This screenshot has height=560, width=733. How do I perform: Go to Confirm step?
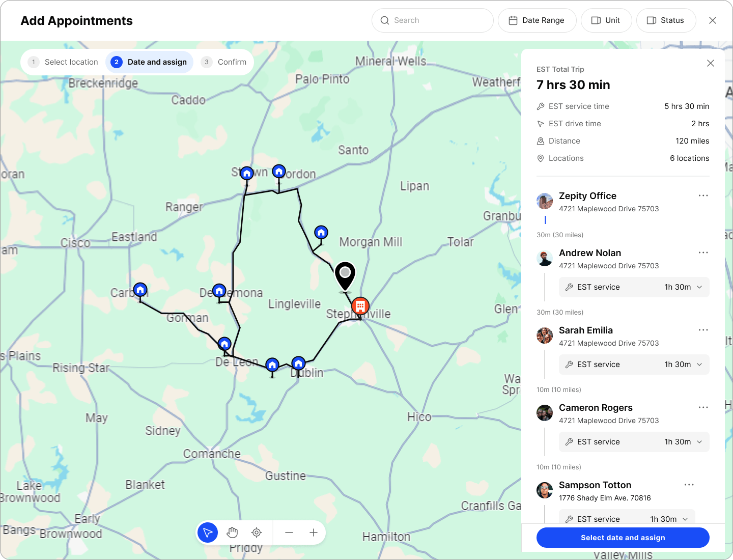224,62
